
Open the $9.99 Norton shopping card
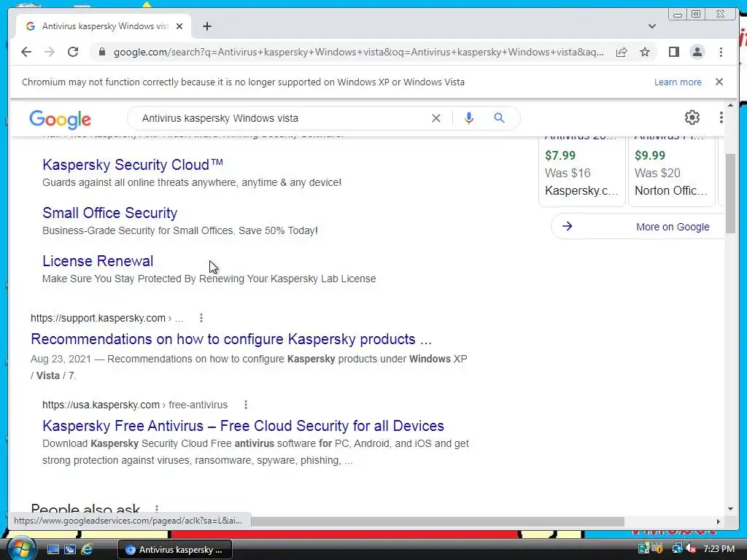pyautogui.click(x=672, y=171)
